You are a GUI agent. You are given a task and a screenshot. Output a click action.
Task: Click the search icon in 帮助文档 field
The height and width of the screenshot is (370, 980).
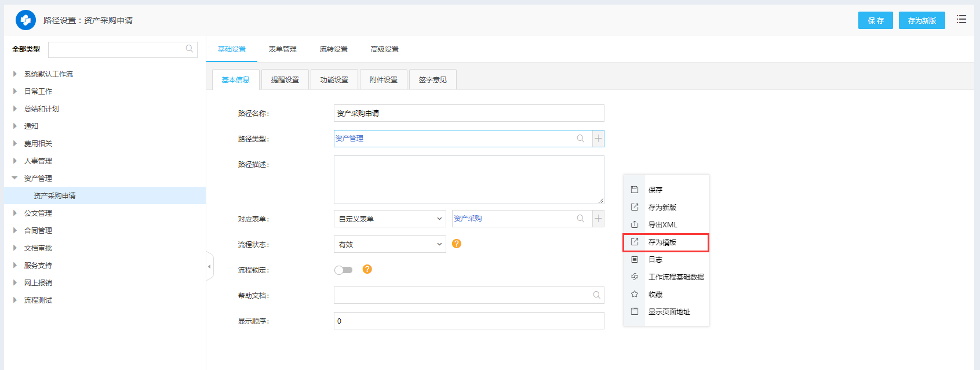(596, 295)
